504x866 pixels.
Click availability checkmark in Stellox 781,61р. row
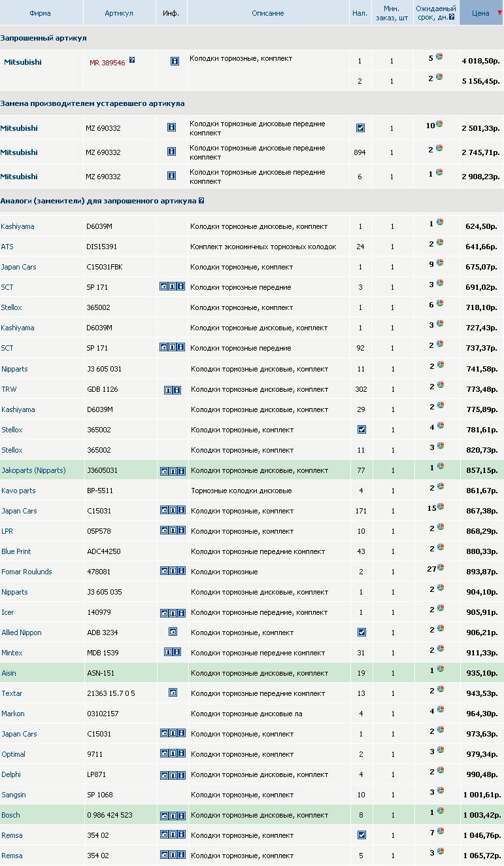point(360,430)
